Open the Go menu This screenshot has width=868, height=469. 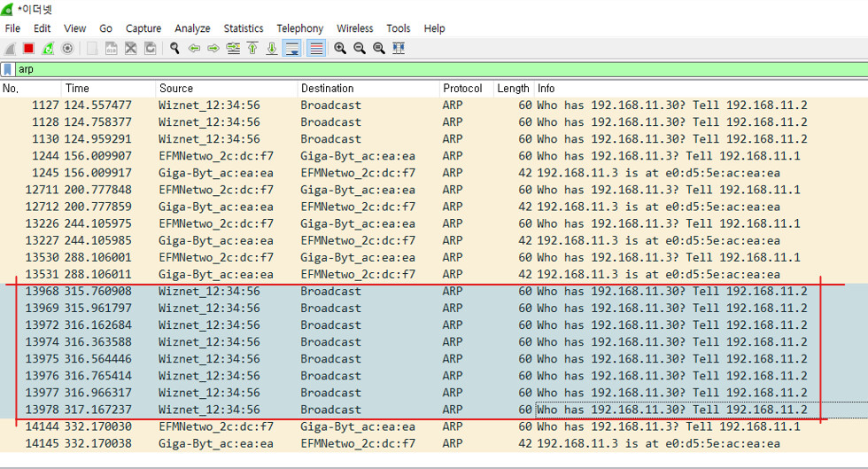pyautogui.click(x=105, y=28)
